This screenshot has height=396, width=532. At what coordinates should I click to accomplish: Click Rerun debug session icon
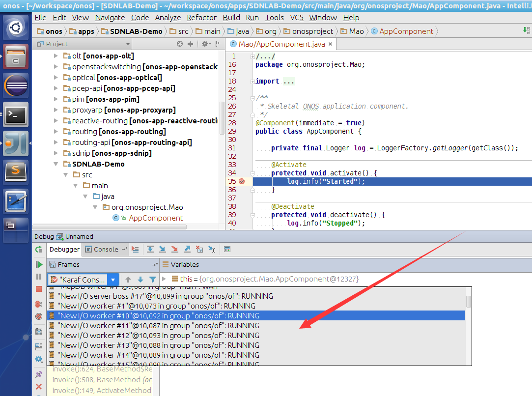coord(39,250)
